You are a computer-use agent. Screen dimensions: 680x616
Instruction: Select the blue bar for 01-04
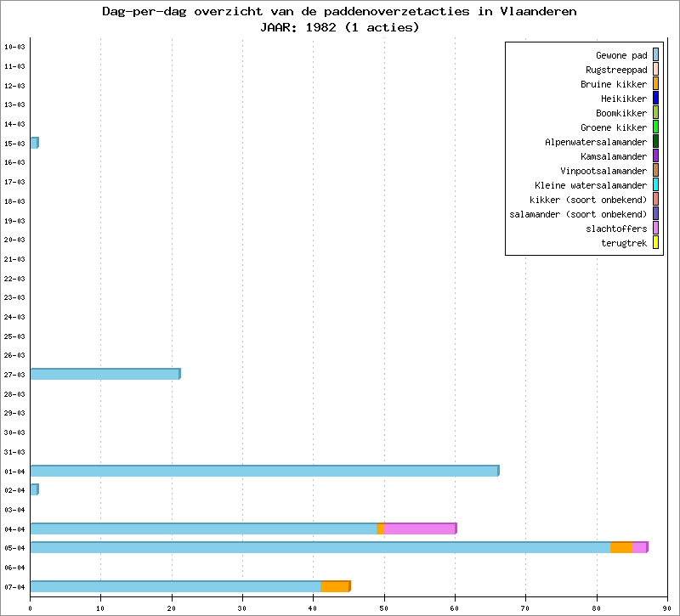click(263, 471)
